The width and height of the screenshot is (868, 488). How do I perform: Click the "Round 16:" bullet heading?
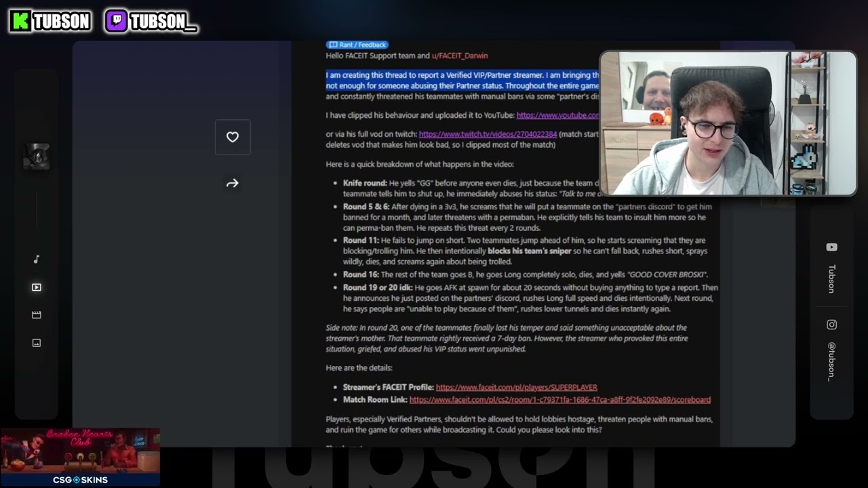361,274
